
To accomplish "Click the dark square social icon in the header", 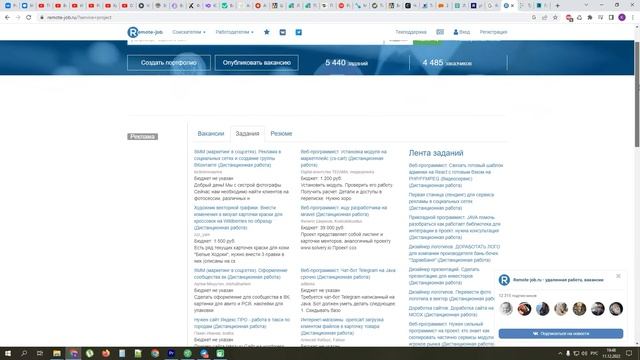I will point(282,32).
